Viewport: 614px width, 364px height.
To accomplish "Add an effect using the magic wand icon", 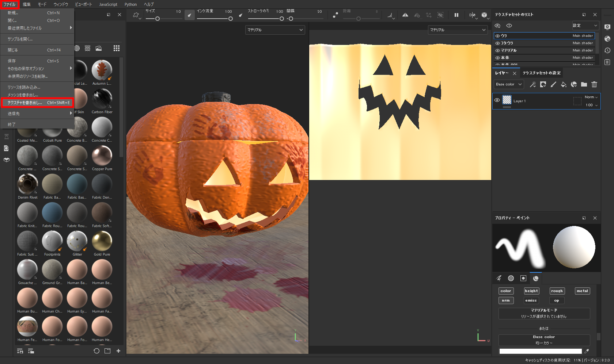I will pos(533,84).
